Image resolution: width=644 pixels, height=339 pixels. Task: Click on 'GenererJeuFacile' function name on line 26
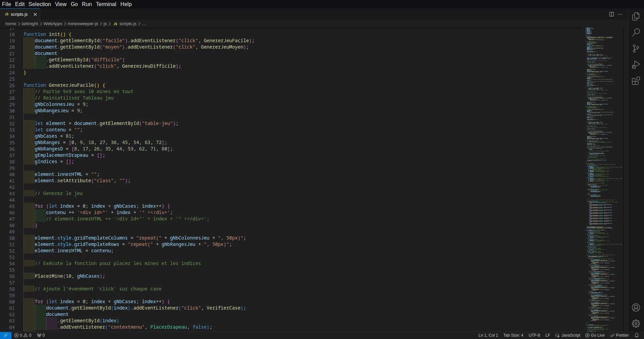coord(71,85)
